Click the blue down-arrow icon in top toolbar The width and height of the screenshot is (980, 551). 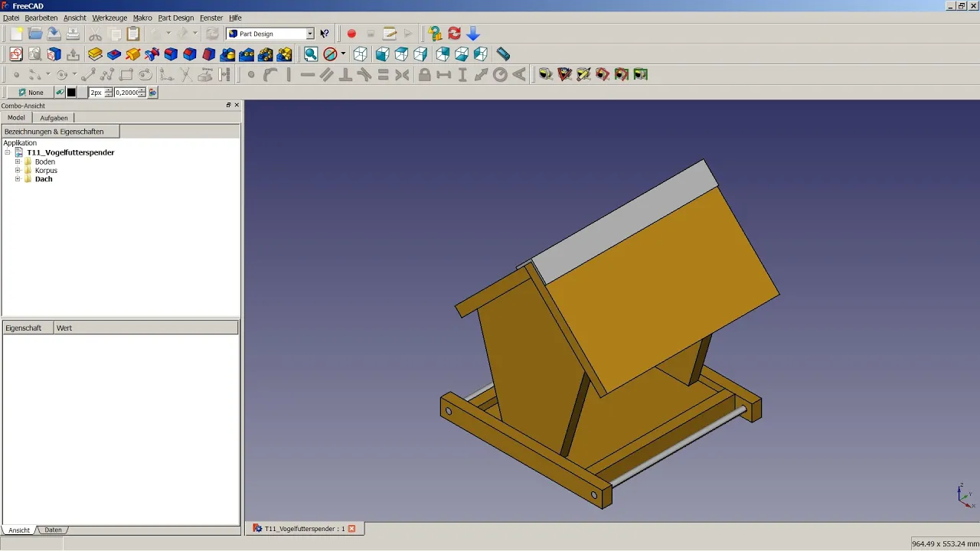point(473,34)
